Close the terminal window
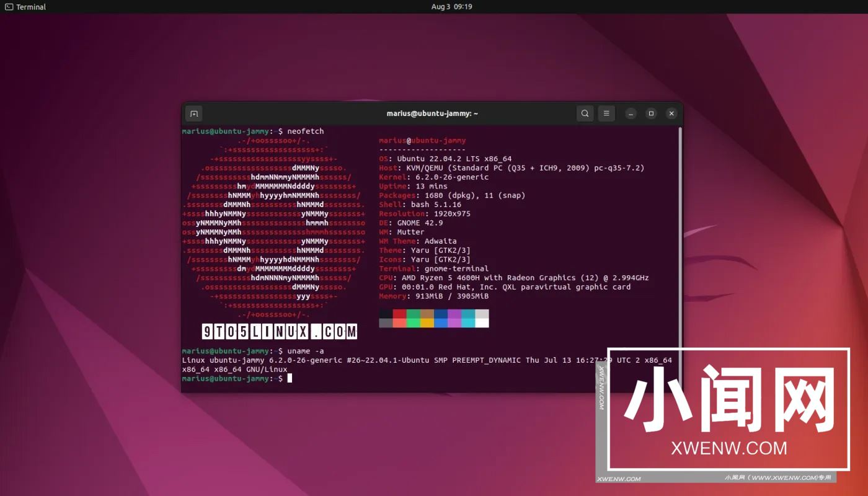The image size is (868, 496). [671, 113]
